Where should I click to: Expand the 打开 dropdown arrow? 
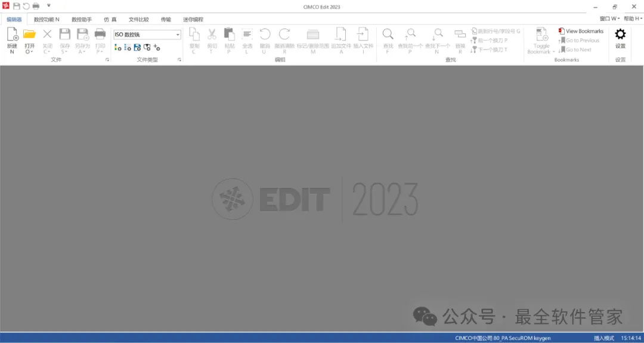click(32, 52)
